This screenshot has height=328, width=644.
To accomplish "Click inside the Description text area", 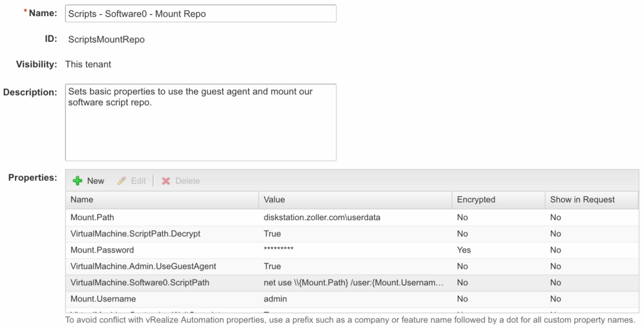I will pyautogui.click(x=200, y=122).
